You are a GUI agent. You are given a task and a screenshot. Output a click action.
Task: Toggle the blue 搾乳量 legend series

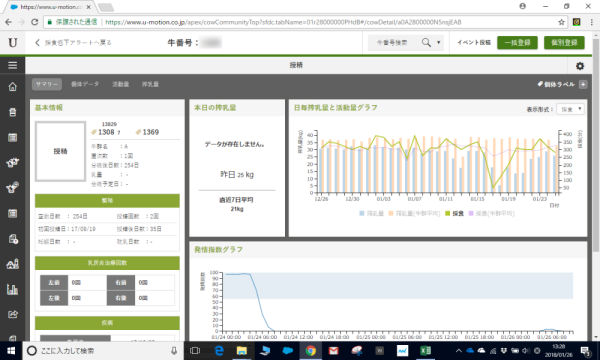tap(372, 213)
